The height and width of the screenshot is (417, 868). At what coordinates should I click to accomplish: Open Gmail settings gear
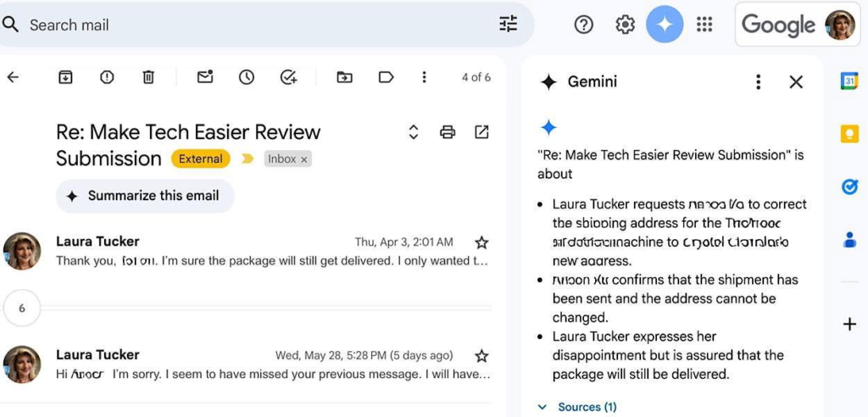click(x=625, y=25)
